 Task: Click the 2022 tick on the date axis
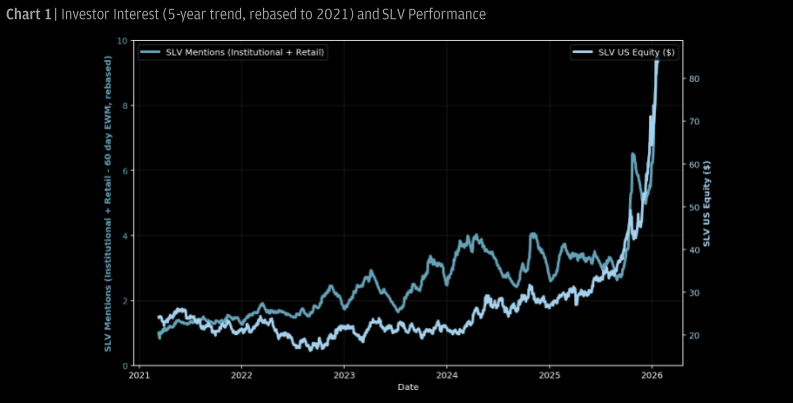coord(241,376)
